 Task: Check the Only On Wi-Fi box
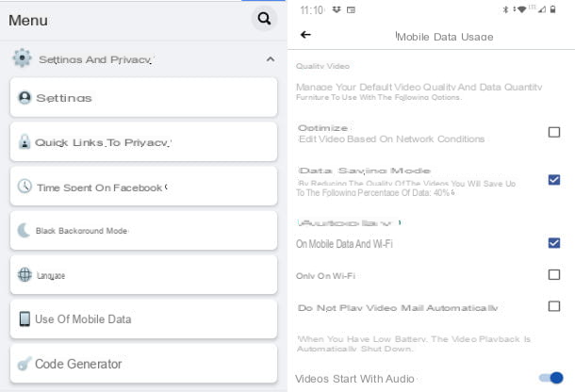pyautogui.click(x=553, y=274)
